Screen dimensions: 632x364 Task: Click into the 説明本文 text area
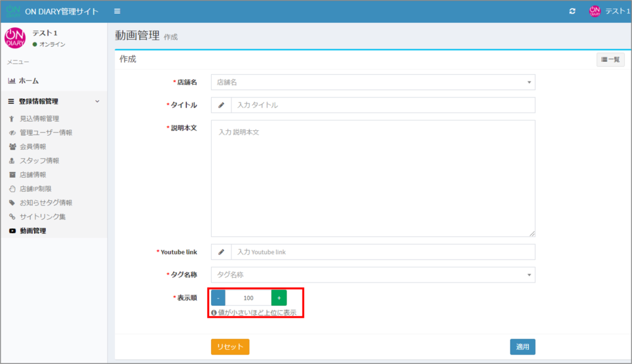[373, 178]
